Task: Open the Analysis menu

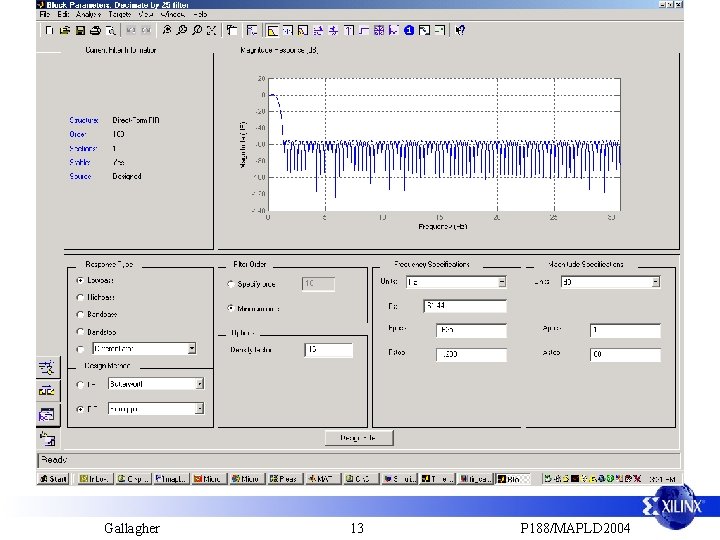Action: [88, 15]
